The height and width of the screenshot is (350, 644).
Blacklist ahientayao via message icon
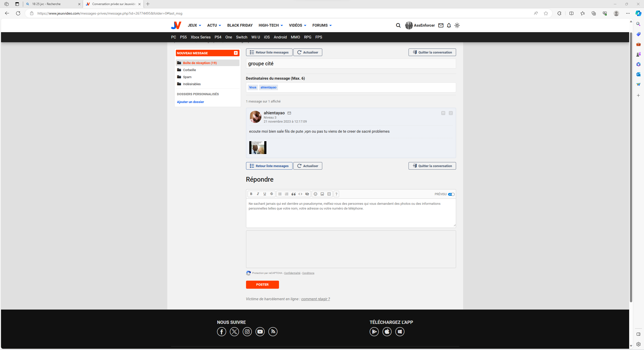tap(451, 113)
